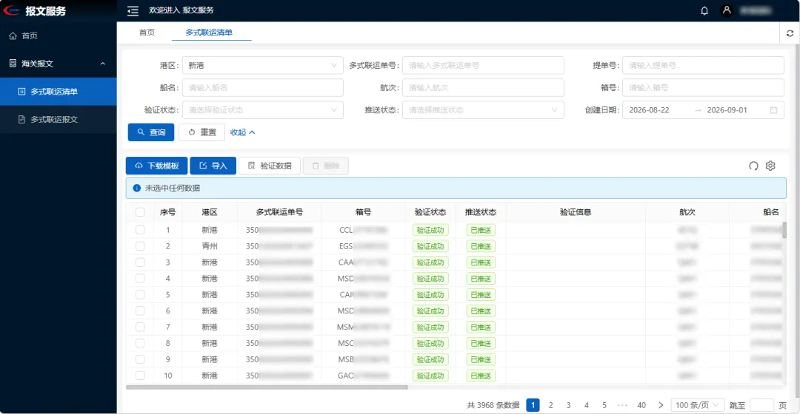800x414 pixels.
Task: Focus the 箱号 input field
Action: coord(703,88)
